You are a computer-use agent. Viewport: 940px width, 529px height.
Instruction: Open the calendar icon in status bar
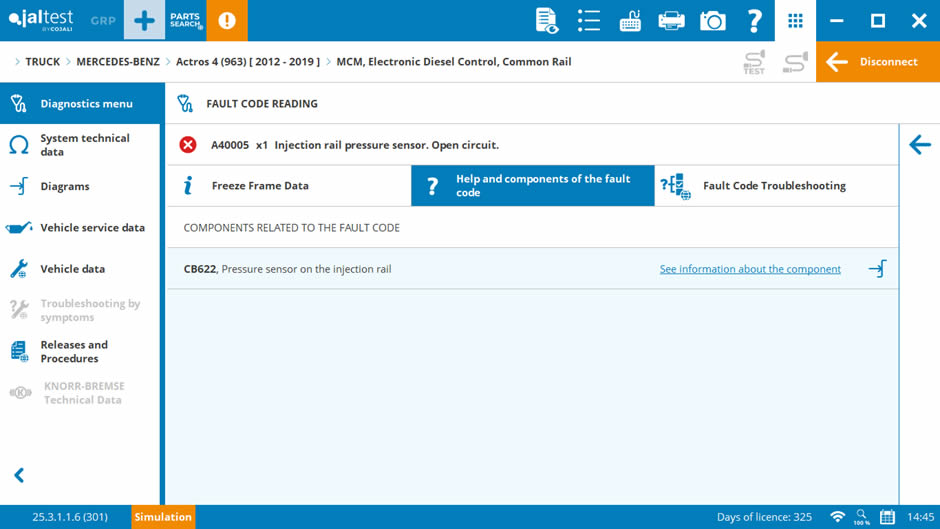887,517
